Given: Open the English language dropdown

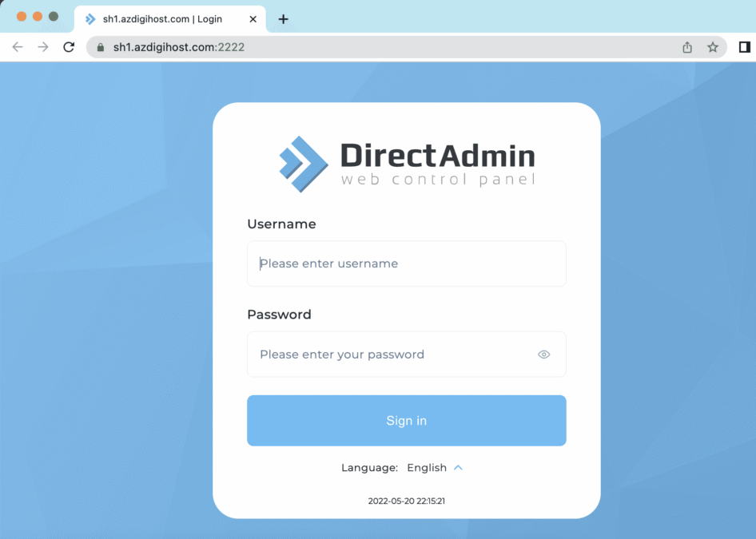Looking at the screenshot, I should 427,468.
